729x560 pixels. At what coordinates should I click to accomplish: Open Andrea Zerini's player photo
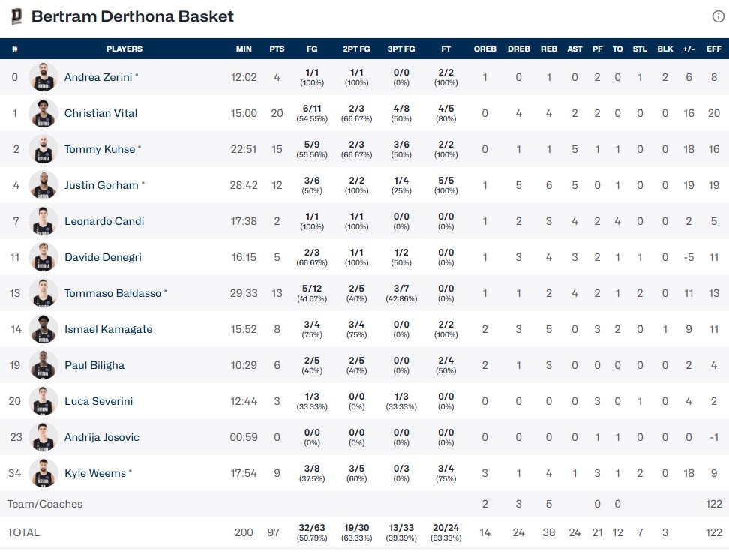click(x=43, y=77)
